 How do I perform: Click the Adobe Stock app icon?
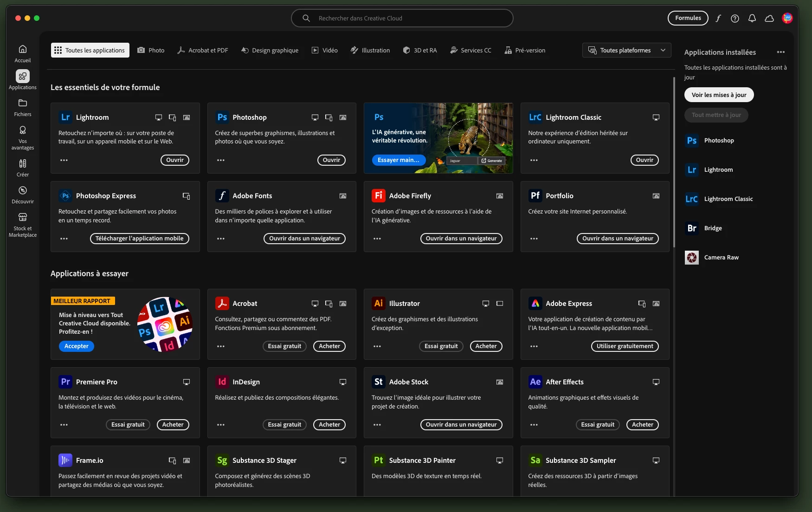coord(379,382)
